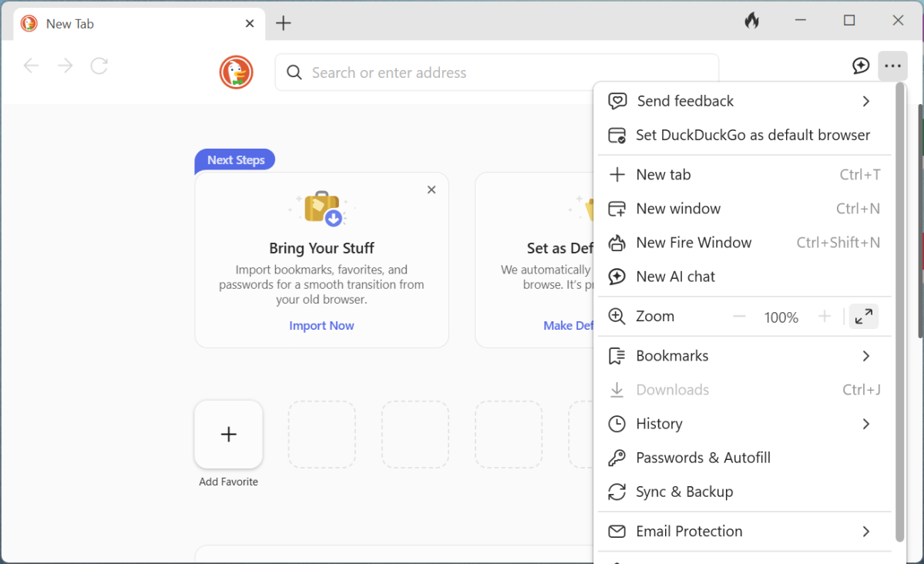This screenshot has height=564, width=924.
Task: Expand the Bookmarks submenu
Action: click(865, 356)
